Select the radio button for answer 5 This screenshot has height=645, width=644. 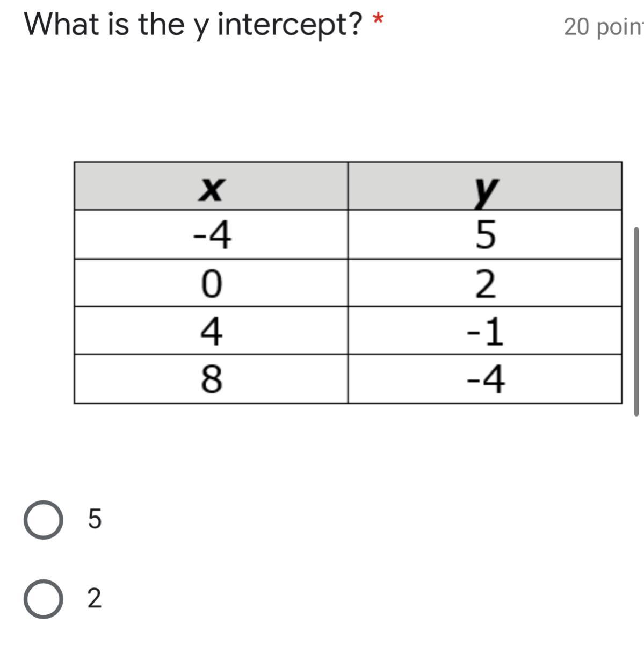[43, 520]
